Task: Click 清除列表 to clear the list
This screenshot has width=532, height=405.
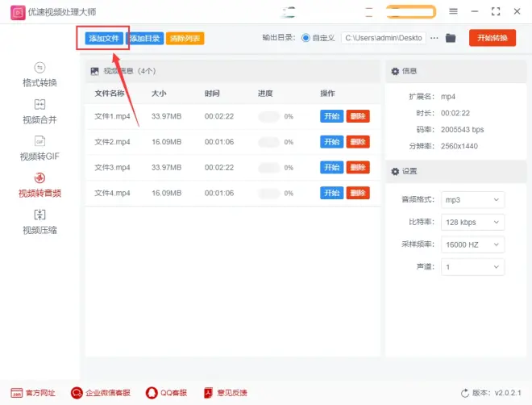Action: click(185, 38)
